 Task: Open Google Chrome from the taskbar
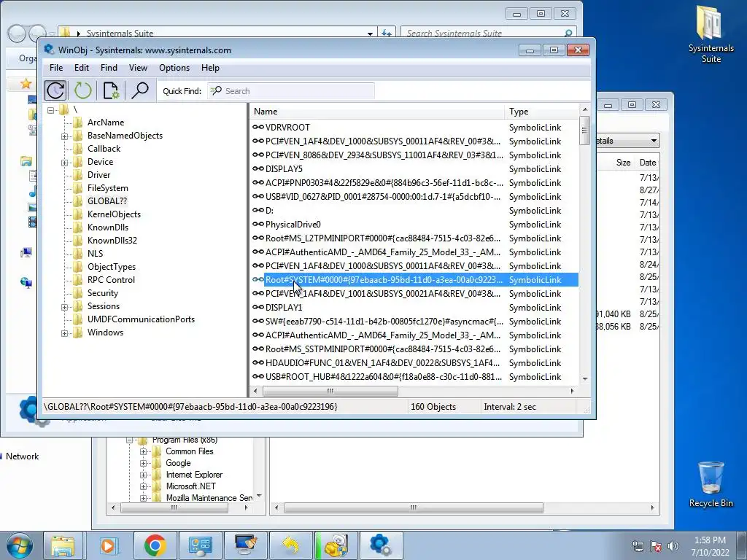tap(155, 545)
